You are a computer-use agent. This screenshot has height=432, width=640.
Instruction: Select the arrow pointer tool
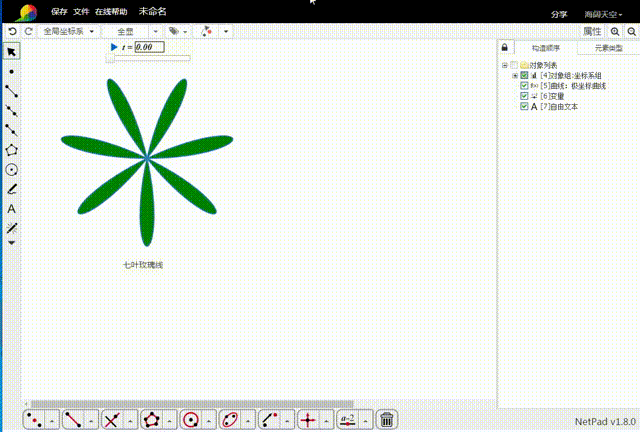click(x=11, y=52)
